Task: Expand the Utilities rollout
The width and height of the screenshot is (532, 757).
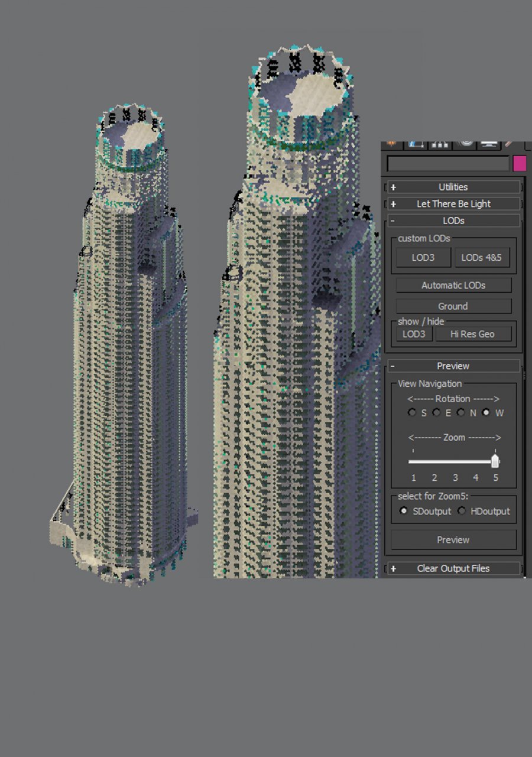Action: [x=453, y=187]
